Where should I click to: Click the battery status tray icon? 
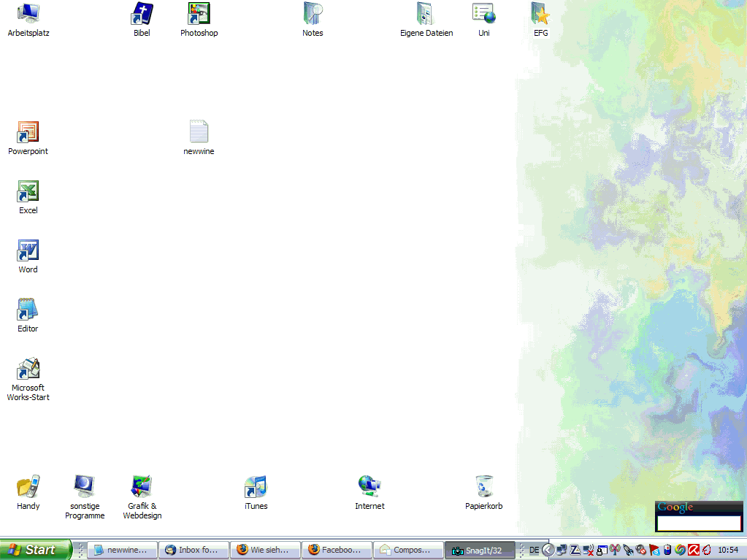(x=667, y=550)
